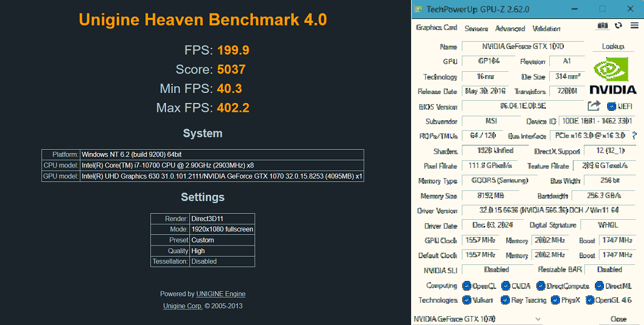Click the bus interface question mark
644x325 pixels.
pos(635,135)
